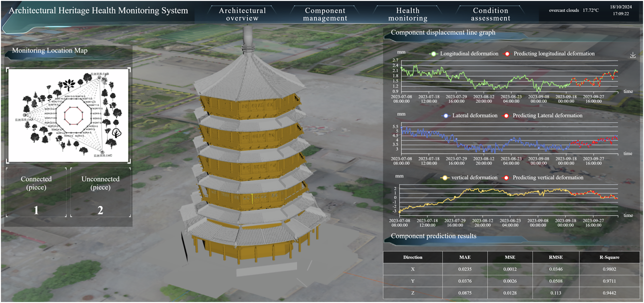Toggle the Predicting vertical deformation legend series
Image resolution: width=644 pixels, height=303 pixels.
tap(543, 177)
